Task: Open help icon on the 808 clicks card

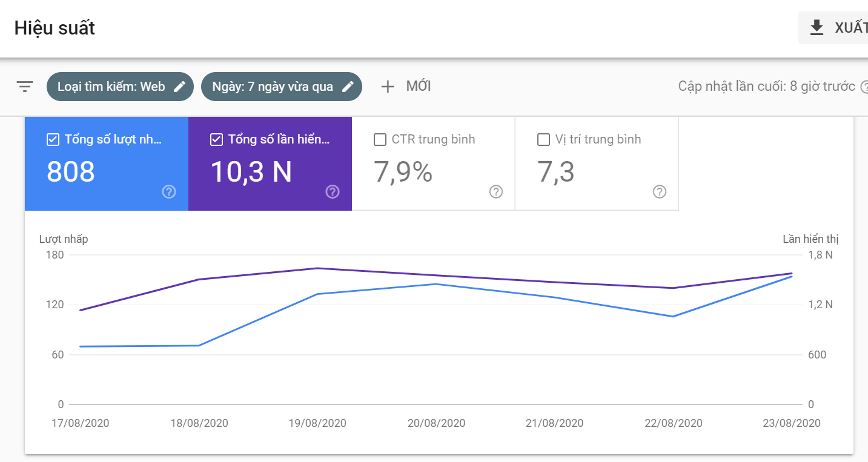Action: coord(169,192)
